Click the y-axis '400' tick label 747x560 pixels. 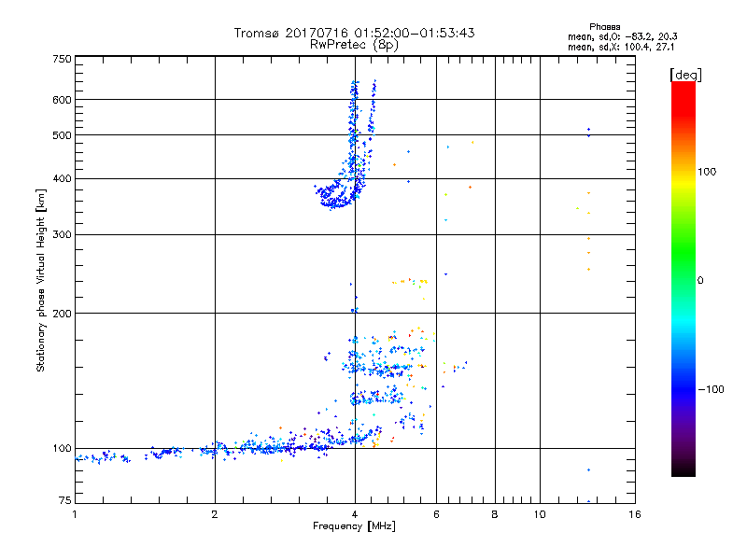coord(62,179)
